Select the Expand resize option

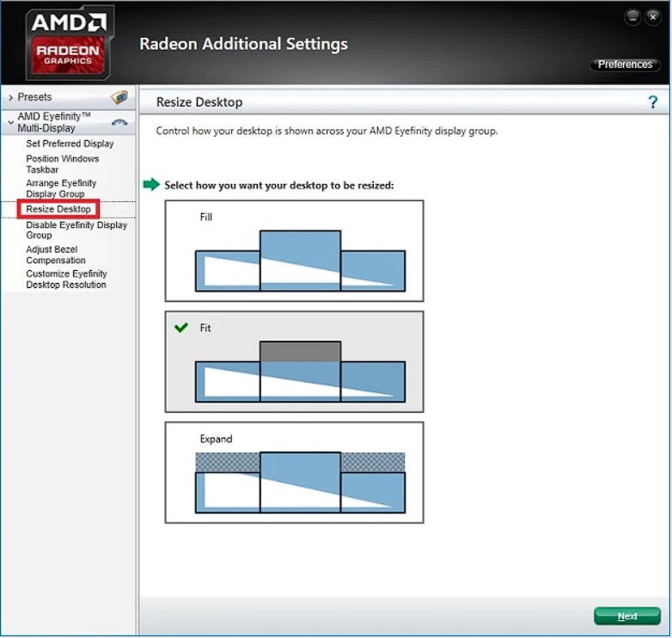[x=294, y=473]
